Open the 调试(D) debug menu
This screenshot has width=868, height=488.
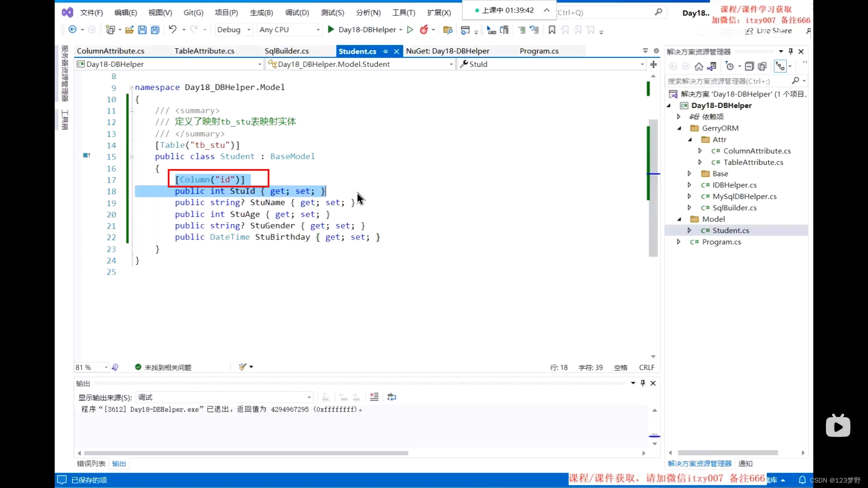point(297,13)
